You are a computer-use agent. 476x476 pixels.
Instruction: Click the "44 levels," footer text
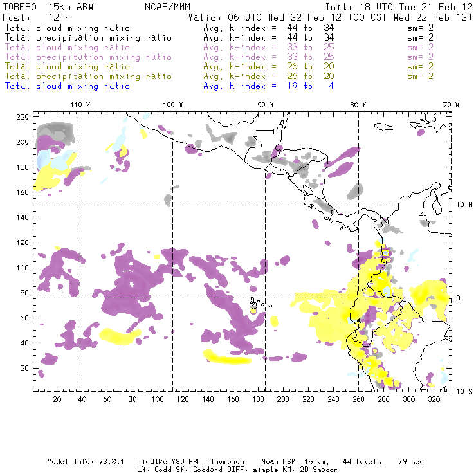click(x=363, y=462)
